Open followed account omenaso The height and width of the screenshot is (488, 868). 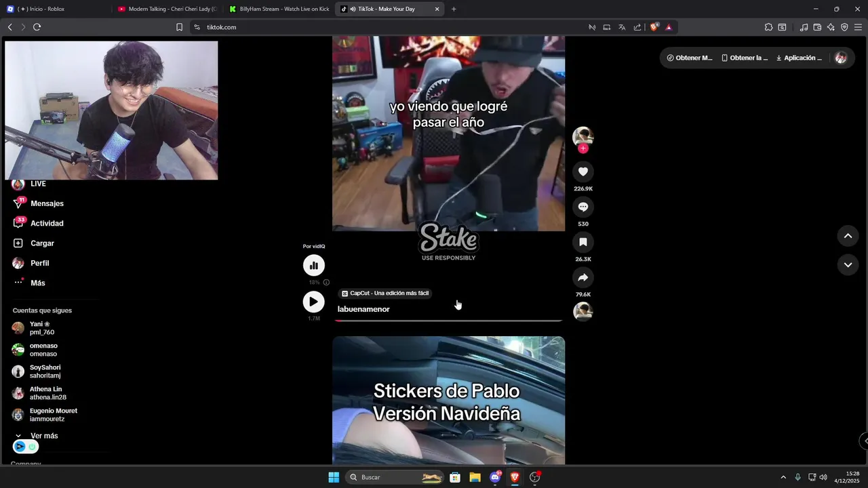pos(35,350)
